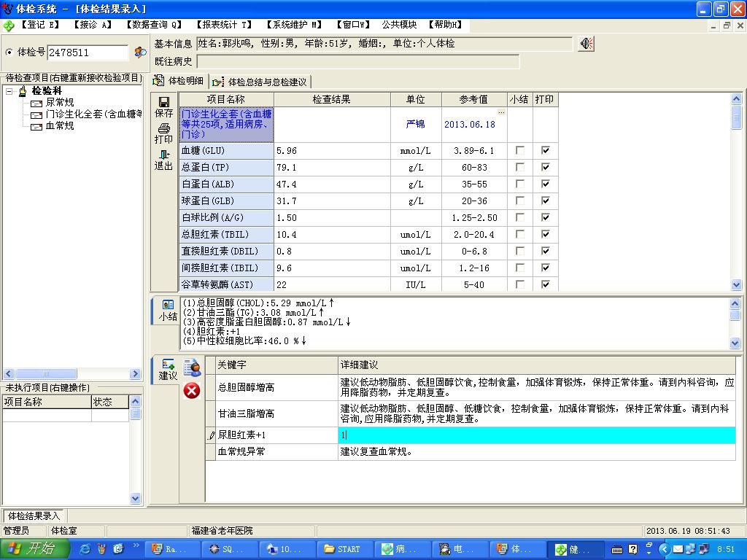Select 尿常规 in the tree
Image resolution: width=747 pixels, height=560 pixels.
(x=60, y=102)
